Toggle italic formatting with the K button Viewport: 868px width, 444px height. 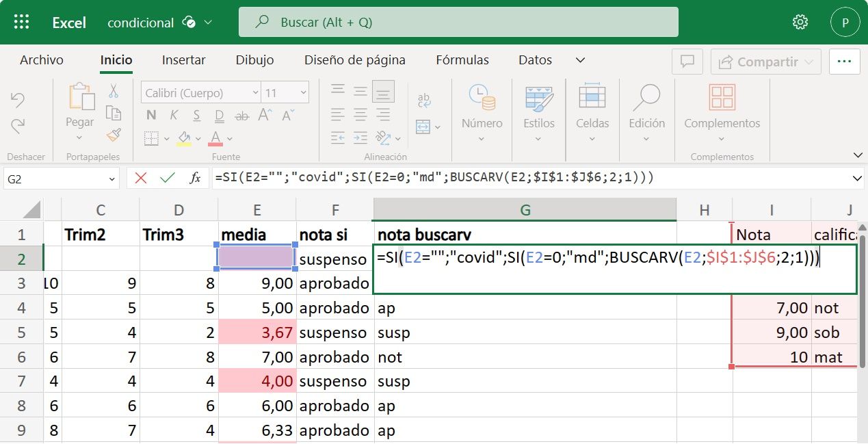[x=174, y=115]
